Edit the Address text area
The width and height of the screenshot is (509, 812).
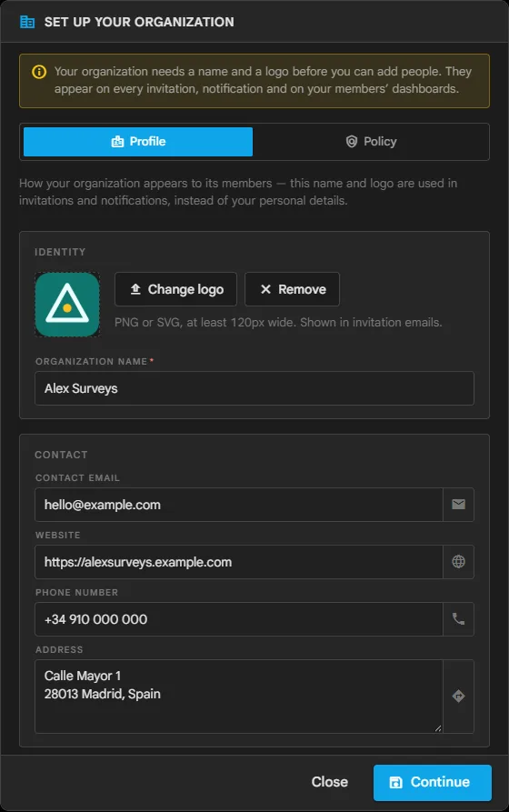pyautogui.click(x=239, y=696)
